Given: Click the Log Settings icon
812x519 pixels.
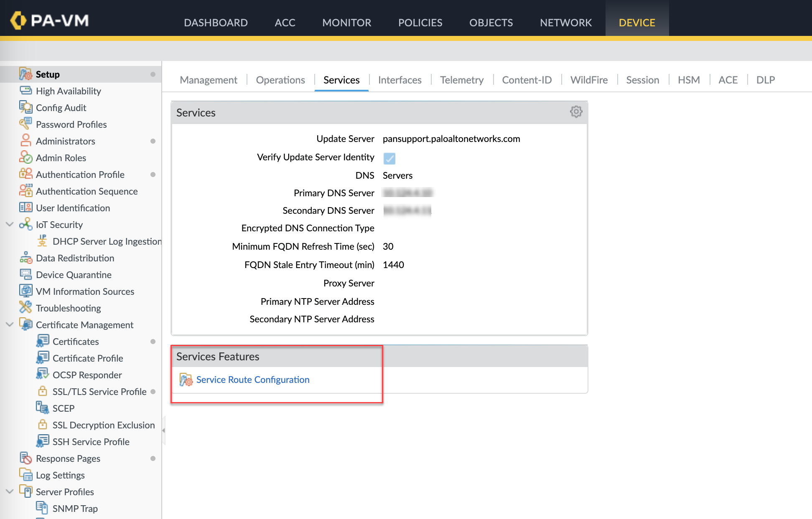Looking at the screenshot, I should [25, 475].
